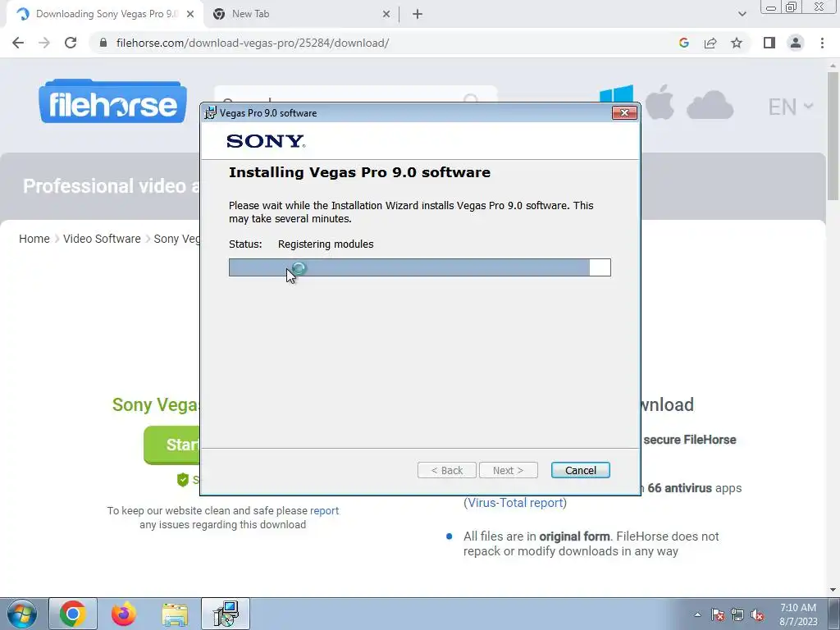Launch Firefox from the taskbar
The height and width of the screenshot is (630, 840).
pyautogui.click(x=124, y=614)
